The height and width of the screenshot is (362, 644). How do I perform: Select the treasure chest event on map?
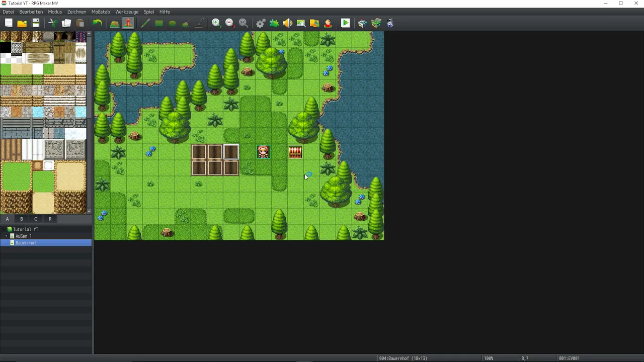[x=295, y=152]
